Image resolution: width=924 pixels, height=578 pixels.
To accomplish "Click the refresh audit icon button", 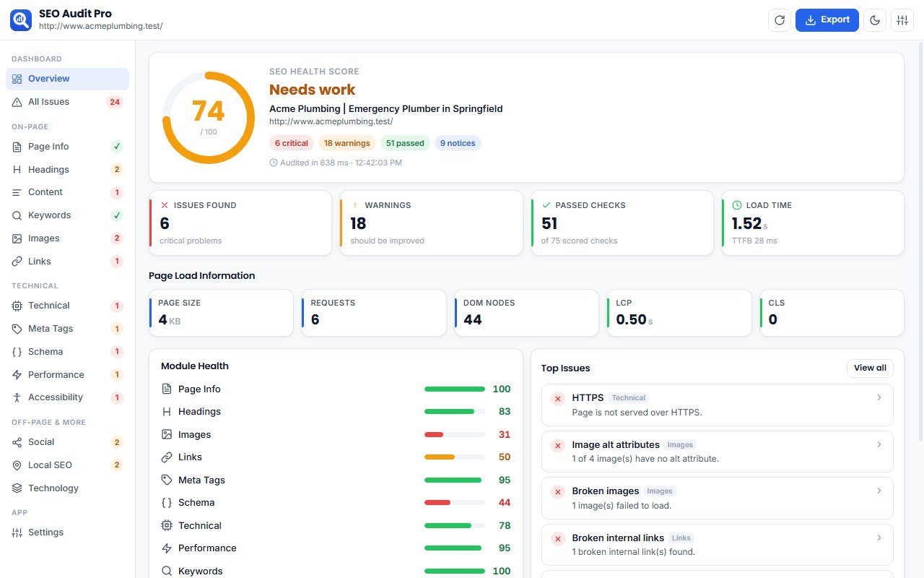I will coord(780,20).
